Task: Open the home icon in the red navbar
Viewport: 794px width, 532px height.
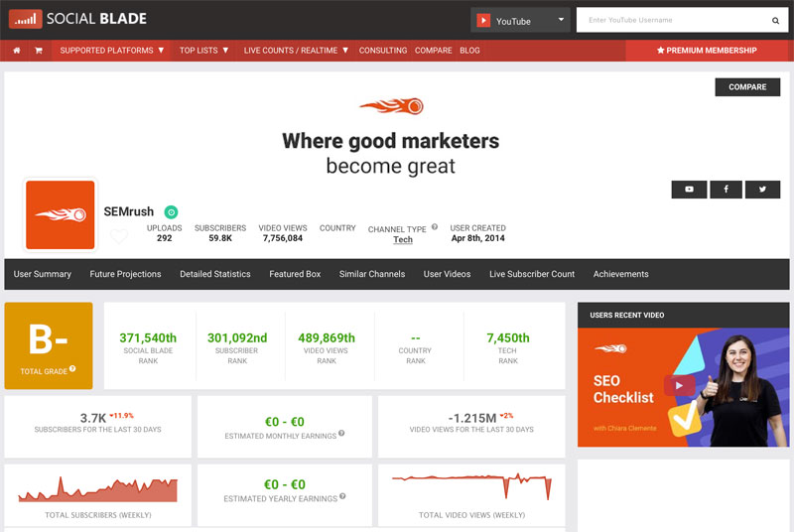Action: click(17, 51)
